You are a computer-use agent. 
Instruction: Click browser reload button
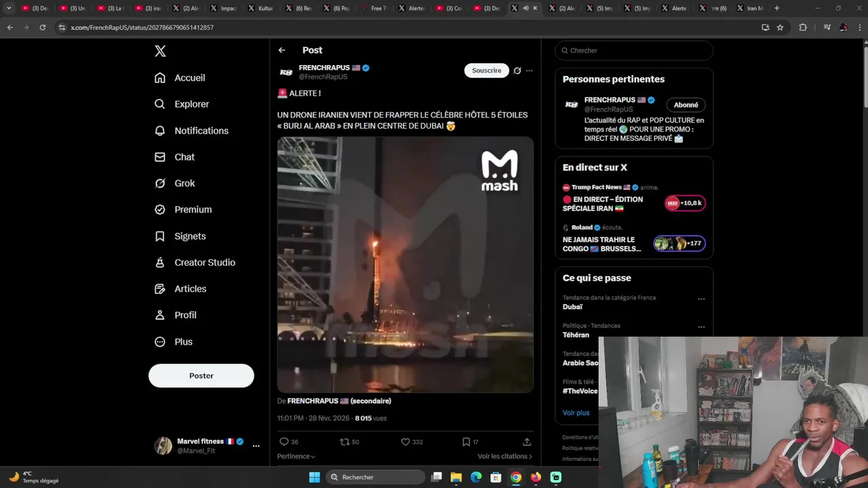[43, 28]
